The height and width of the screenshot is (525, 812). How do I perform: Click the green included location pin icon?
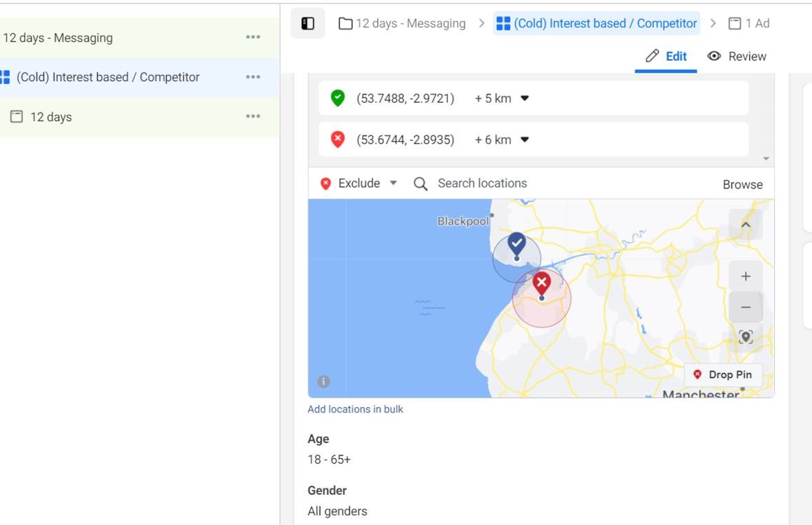coord(338,98)
